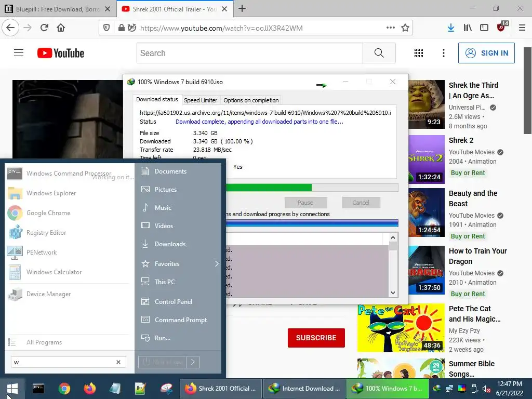Viewport: 532px width, 399px height.
Task: Click the SIGN IN button
Action: pyautogui.click(x=486, y=53)
